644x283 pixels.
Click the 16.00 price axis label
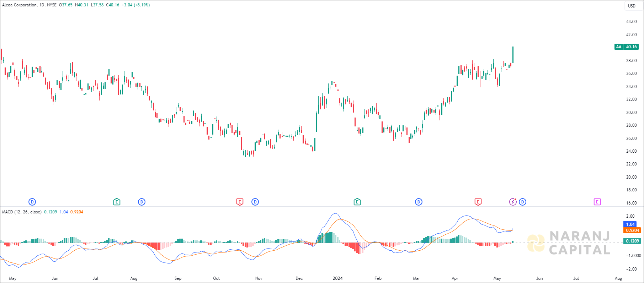pyautogui.click(x=632, y=203)
